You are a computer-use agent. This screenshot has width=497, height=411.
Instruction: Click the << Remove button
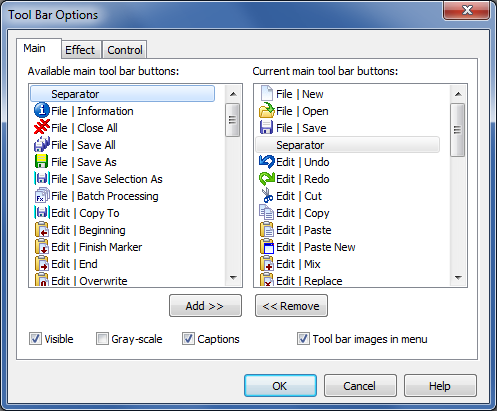pyautogui.click(x=291, y=306)
